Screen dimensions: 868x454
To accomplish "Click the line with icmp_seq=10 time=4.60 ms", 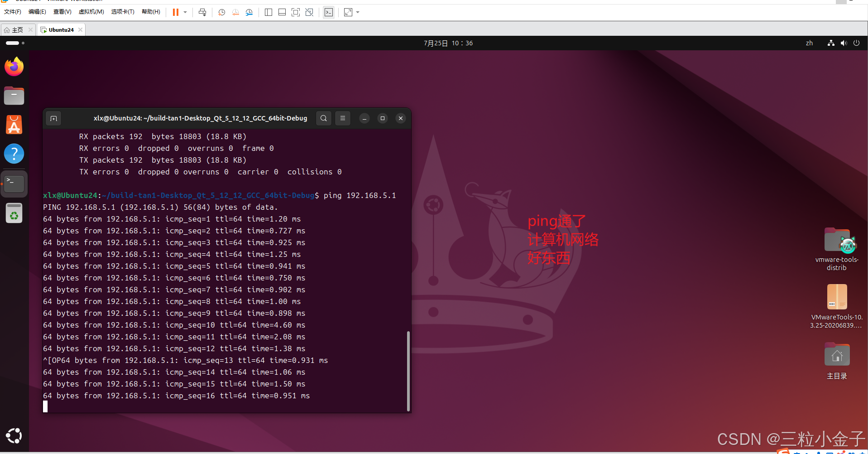I will tap(174, 325).
